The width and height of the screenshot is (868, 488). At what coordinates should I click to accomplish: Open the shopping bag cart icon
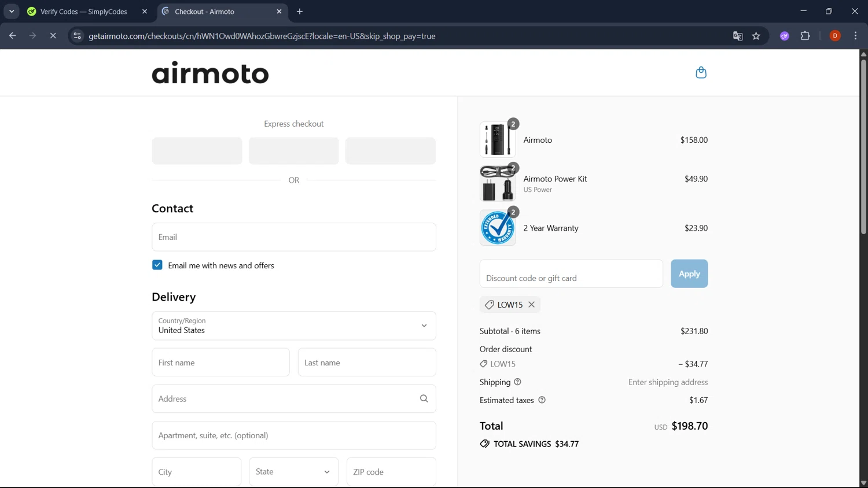(x=701, y=72)
